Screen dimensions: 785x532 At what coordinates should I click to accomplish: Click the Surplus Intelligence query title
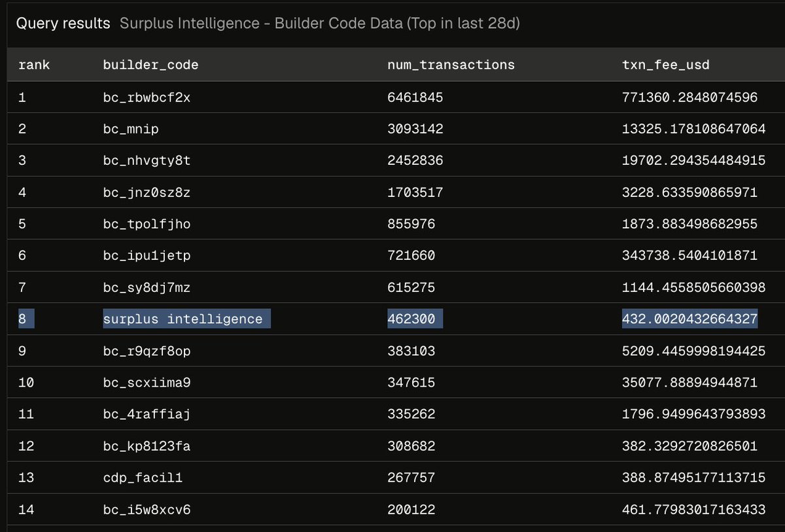point(320,24)
